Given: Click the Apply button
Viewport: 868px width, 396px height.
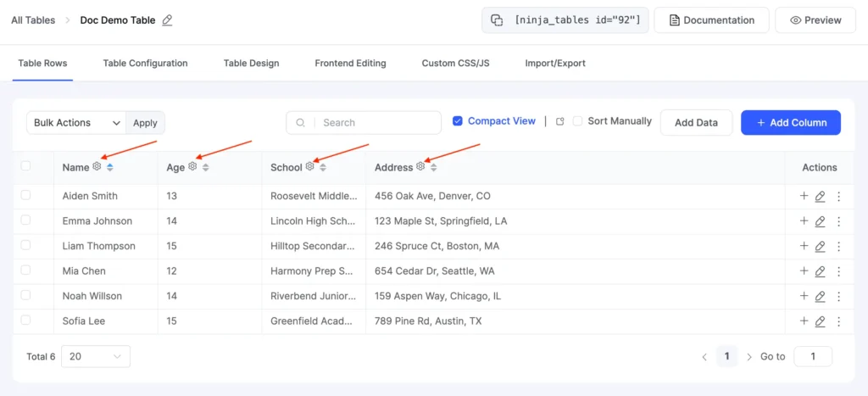Looking at the screenshot, I should tap(145, 123).
